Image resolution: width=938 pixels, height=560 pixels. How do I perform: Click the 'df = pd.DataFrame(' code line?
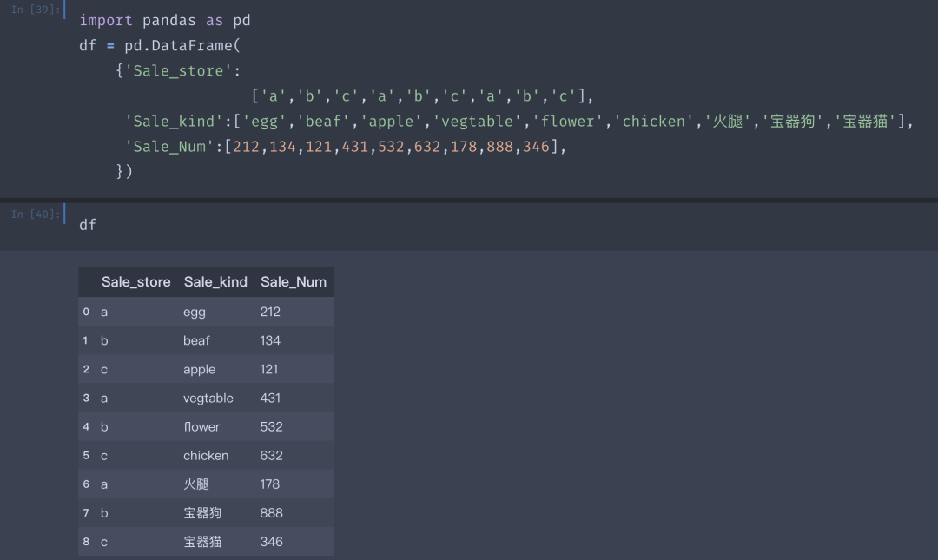click(155, 45)
